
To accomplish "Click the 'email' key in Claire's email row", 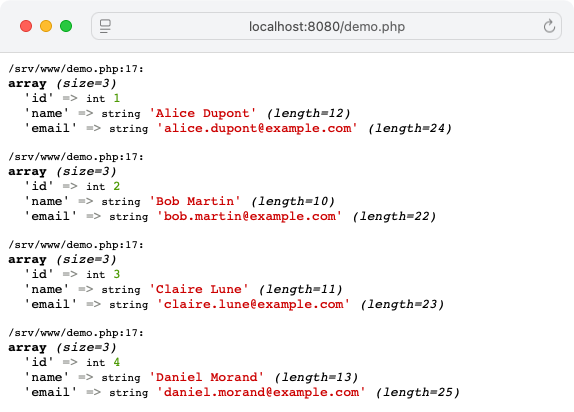I will pyautogui.click(x=51, y=304).
